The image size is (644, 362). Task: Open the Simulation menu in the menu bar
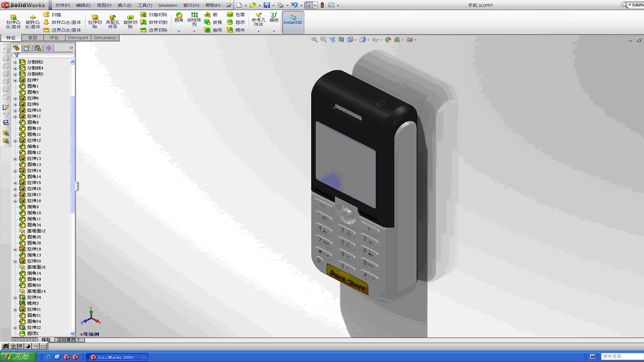[168, 6]
